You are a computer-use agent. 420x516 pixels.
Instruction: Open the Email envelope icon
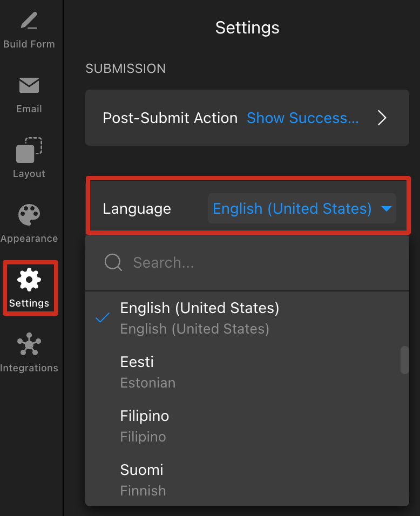point(29,85)
